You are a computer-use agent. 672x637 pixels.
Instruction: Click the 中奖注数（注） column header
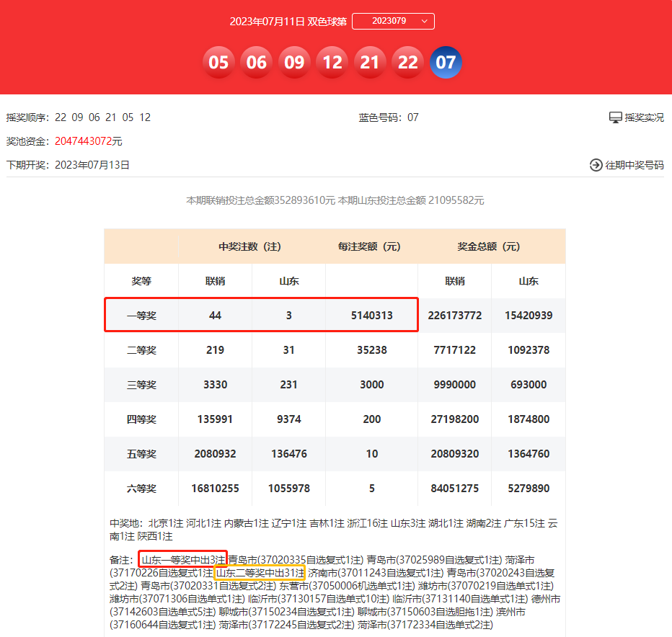pyautogui.click(x=250, y=246)
